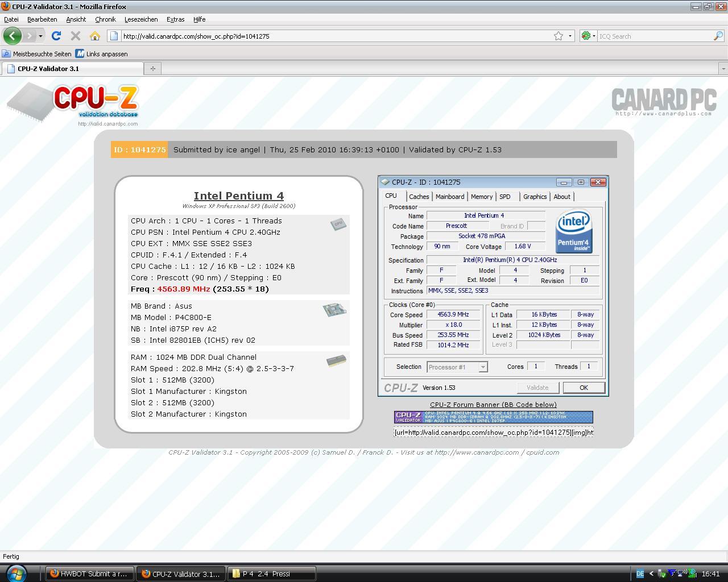Open the Extras menu

[175, 19]
